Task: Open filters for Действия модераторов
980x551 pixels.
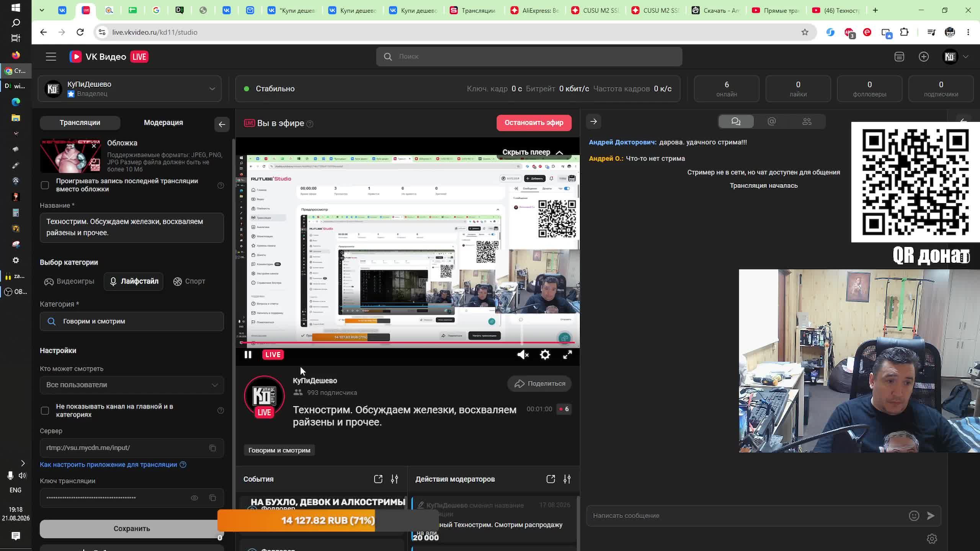Action: click(x=567, y=479)
